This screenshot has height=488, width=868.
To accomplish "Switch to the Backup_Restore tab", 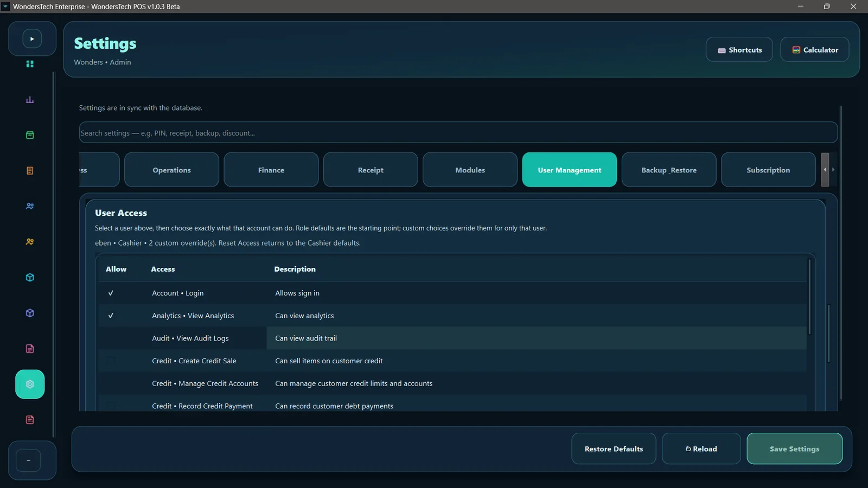I will coord(669,170).
